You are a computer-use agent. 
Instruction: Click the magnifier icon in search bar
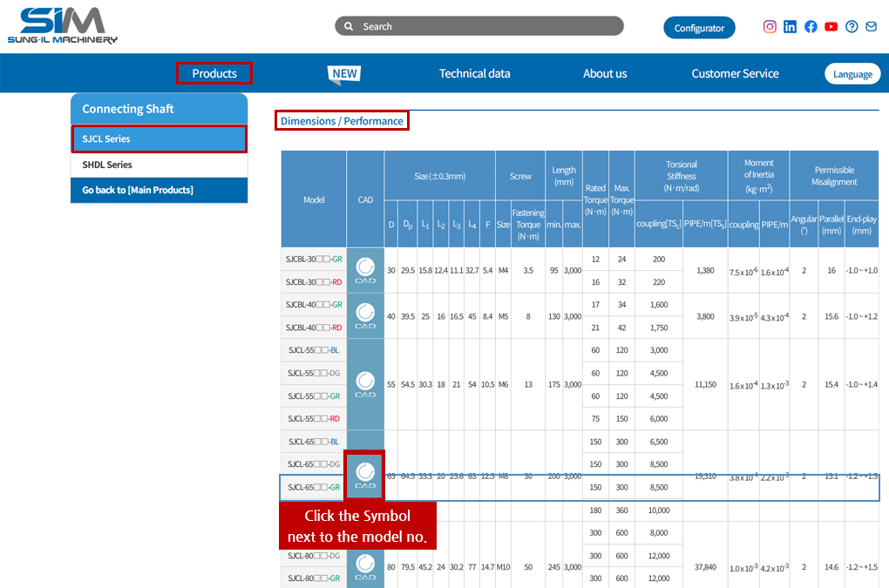(349, 27)
